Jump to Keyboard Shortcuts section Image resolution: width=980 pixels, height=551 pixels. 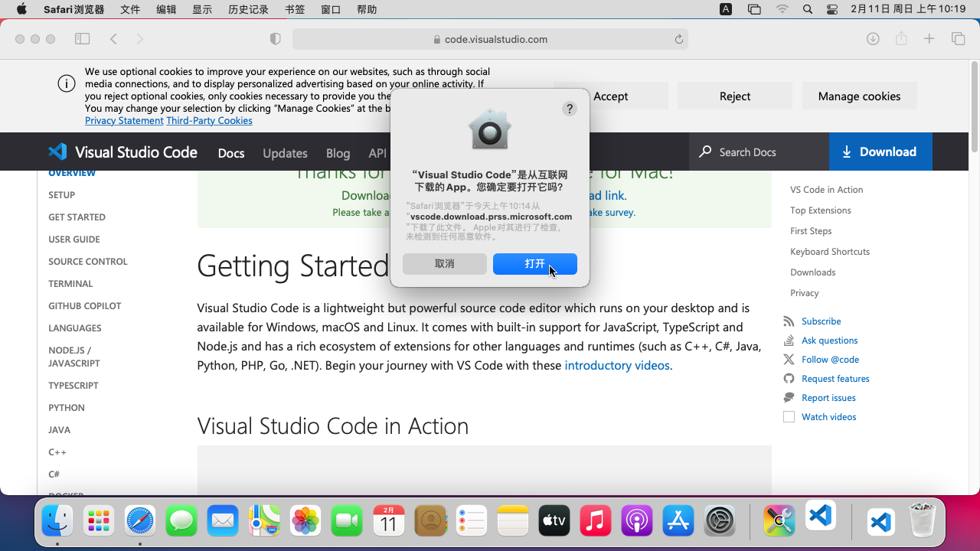click(830, 252)
